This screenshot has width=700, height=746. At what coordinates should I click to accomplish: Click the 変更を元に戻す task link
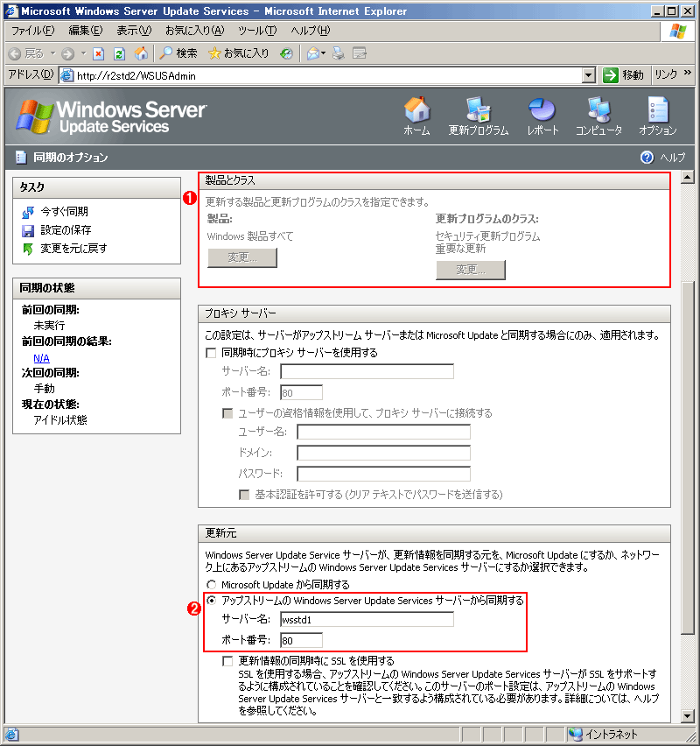[x=73, y=249]
